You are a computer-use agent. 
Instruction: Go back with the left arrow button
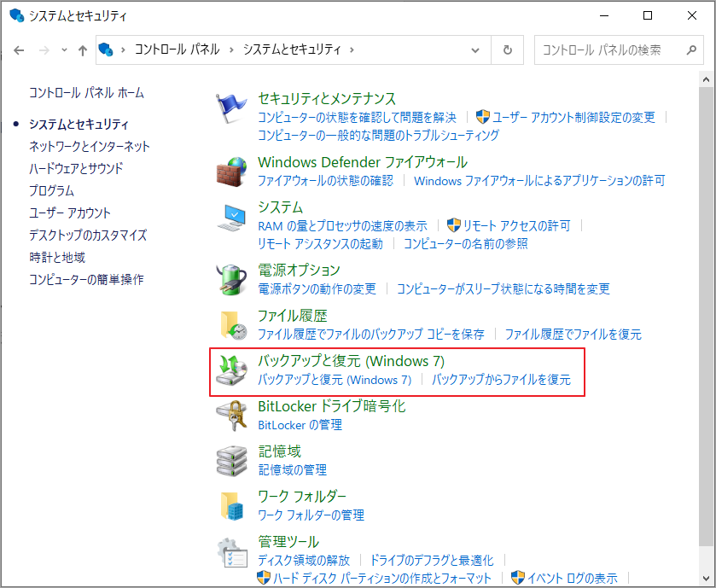click(x=19, y=50)
